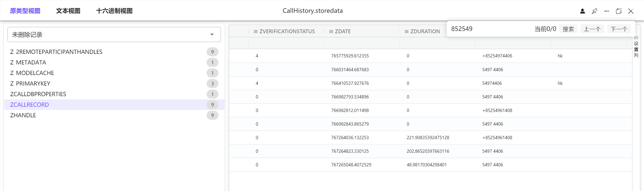Screen dimensions: 644x191
Task: Open the column settings side panel
Action: click(x=636, y=47)
